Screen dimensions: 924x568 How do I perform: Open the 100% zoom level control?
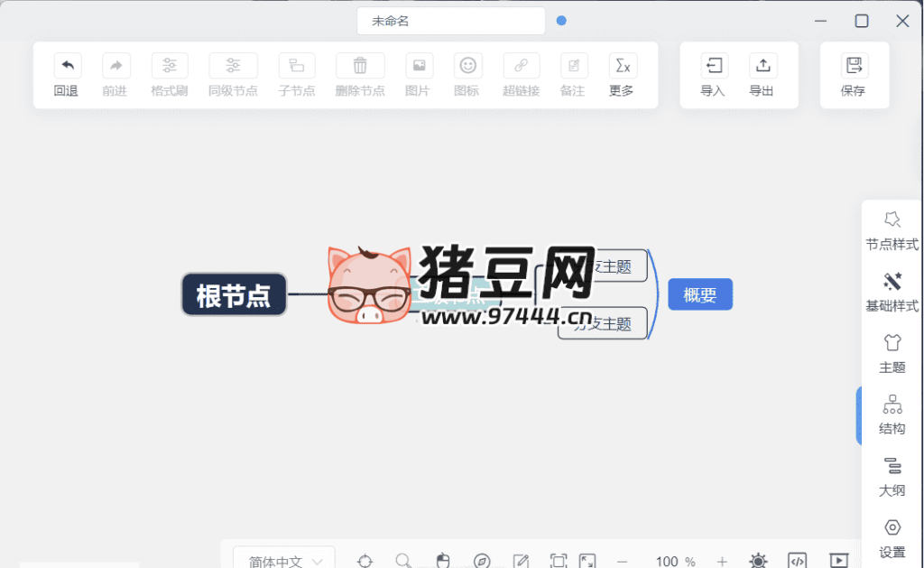point(675,561)
